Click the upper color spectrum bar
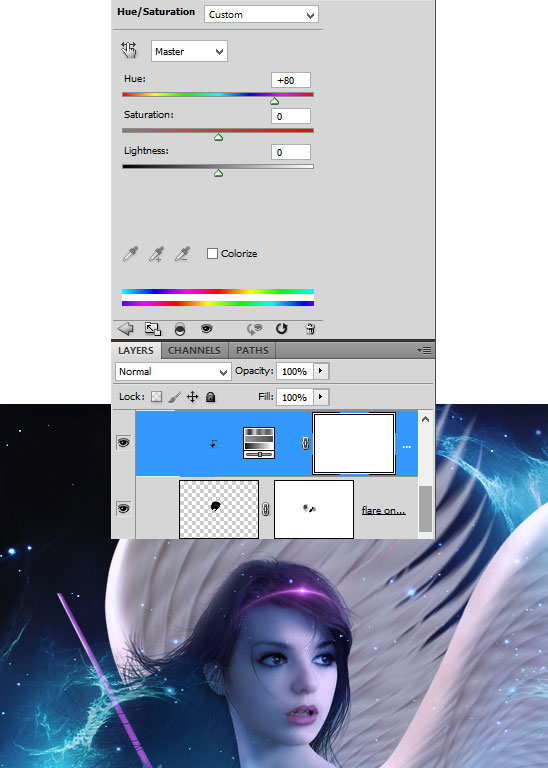 click(x=218, y=291)
